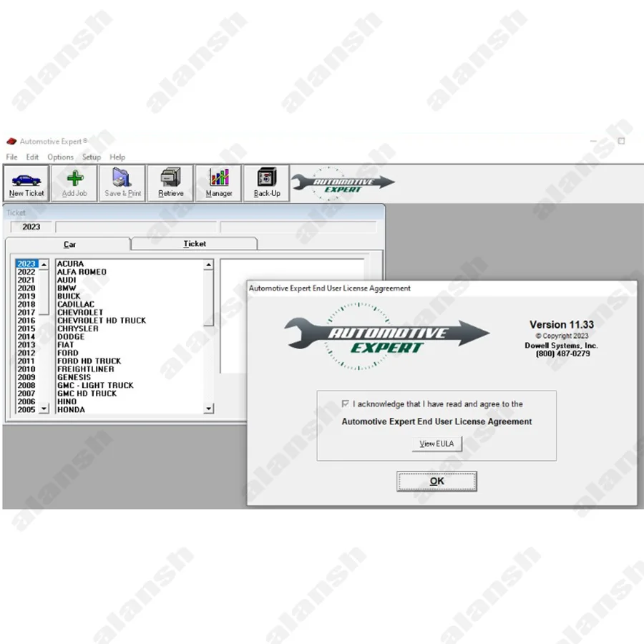Viewport: 644px width, 644px height.
Task: Select FIAT in the make list
Action: 65,345
